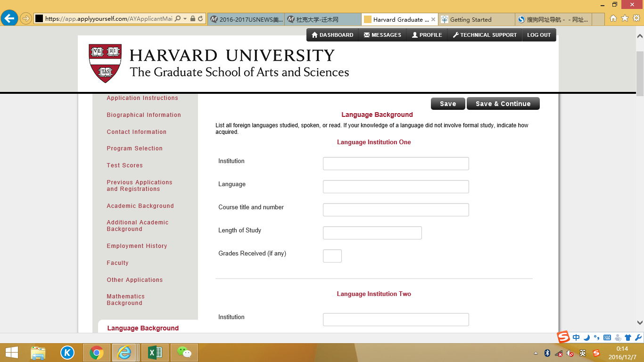Screen dimensions: 644x362
Task: Open the address bar autocomplete dropdown arrow
Action: coord(185,19)
